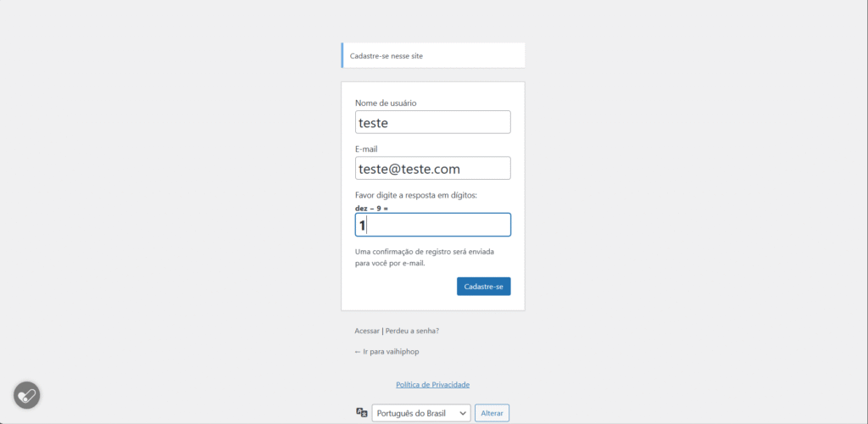The width and height of the screenshot is (868, 424).
Task: Click the registration confirmation e-mail message text
Action: (415, 257)
